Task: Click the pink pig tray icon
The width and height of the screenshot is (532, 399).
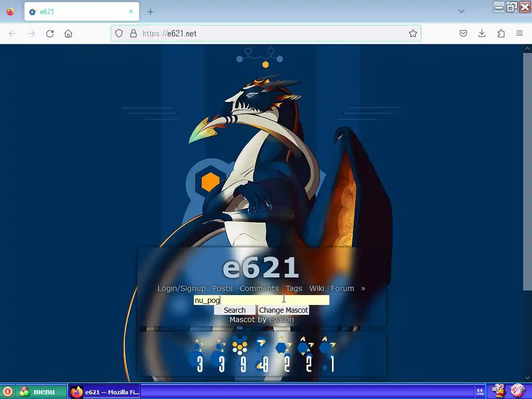Action: point(517,391)
